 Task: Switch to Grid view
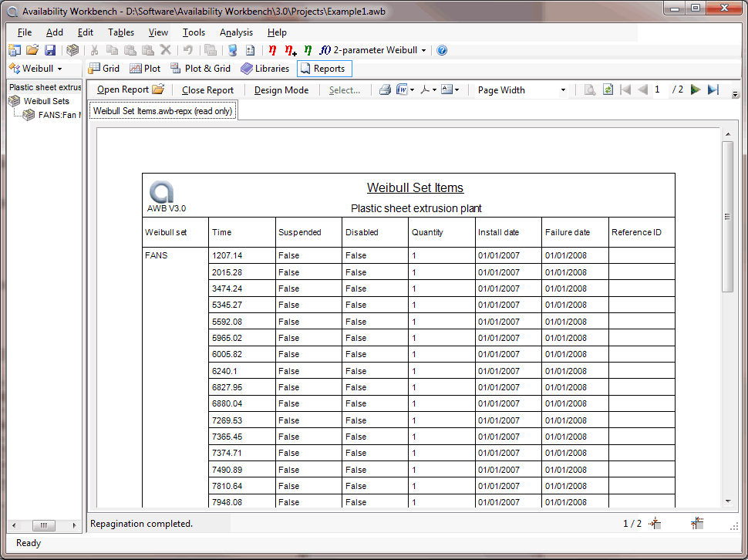(103, 69)
